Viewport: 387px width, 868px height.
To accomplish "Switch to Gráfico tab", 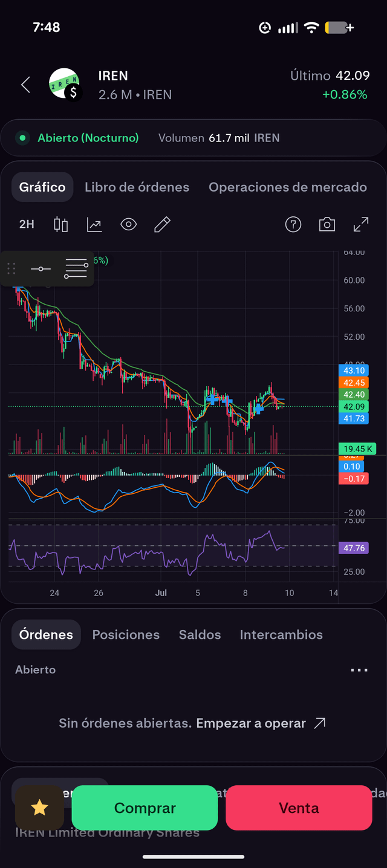I will [x=42, y=187].
